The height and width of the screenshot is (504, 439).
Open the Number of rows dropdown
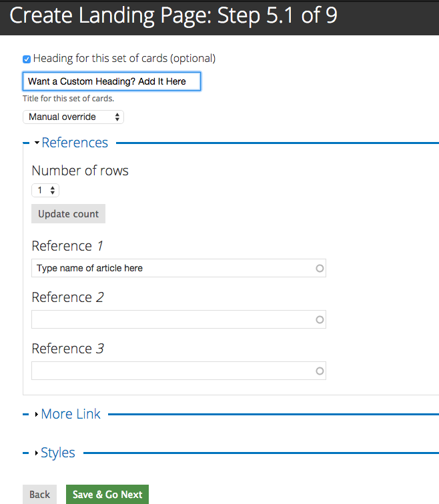click(45, 191)
